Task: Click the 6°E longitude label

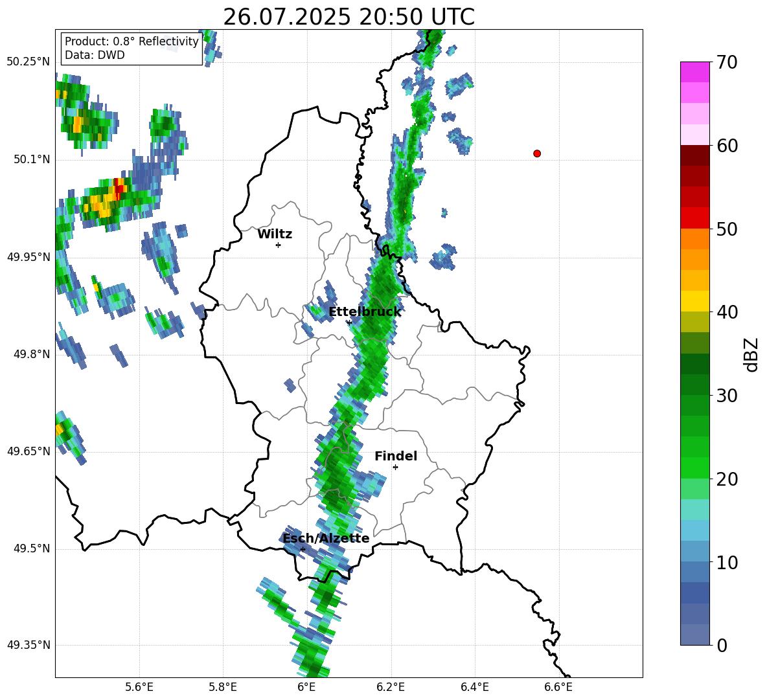Action: click(306, 688)
